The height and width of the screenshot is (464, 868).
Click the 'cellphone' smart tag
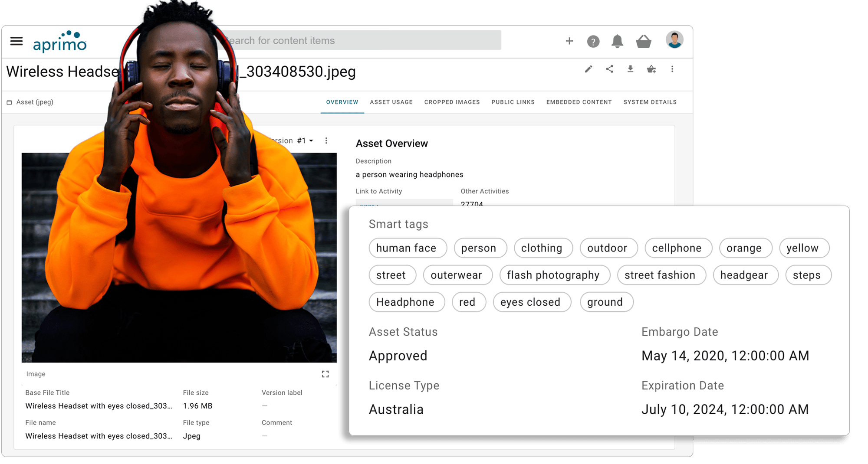(678, 248)
